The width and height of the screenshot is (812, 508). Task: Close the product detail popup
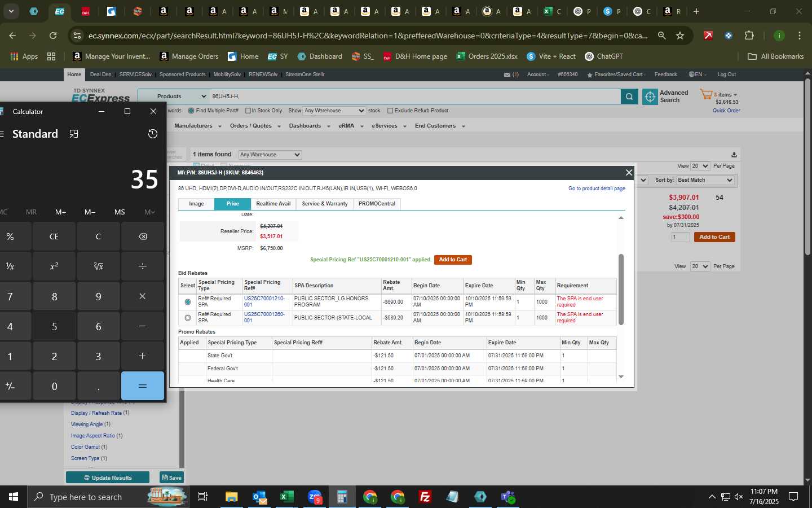point(629,173)
